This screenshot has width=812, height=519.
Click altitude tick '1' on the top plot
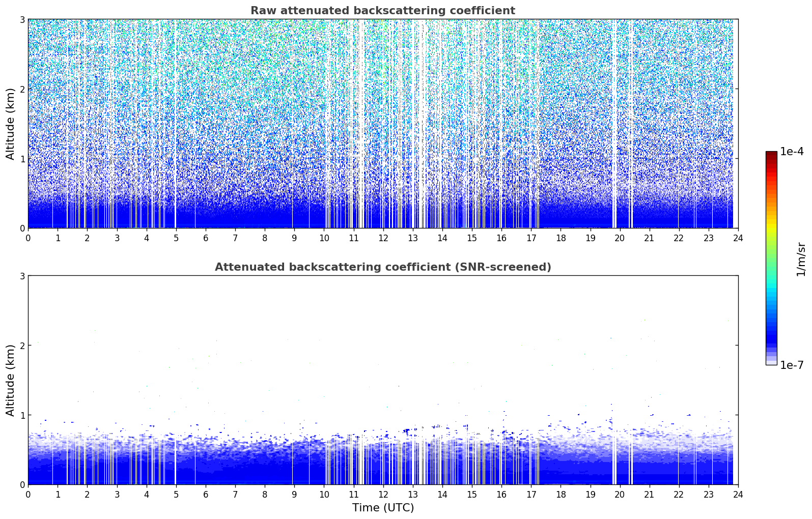point(22,159)
